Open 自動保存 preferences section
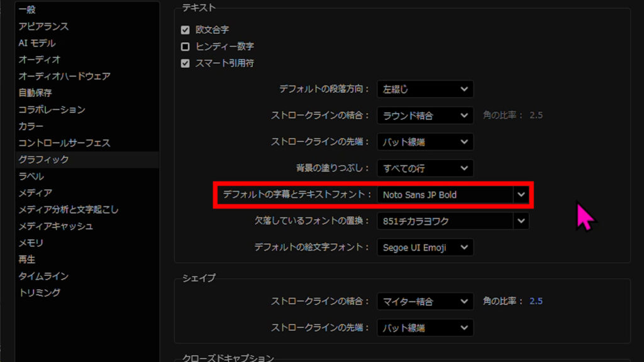This screenshot has width=644, height=362. [35, 93]
